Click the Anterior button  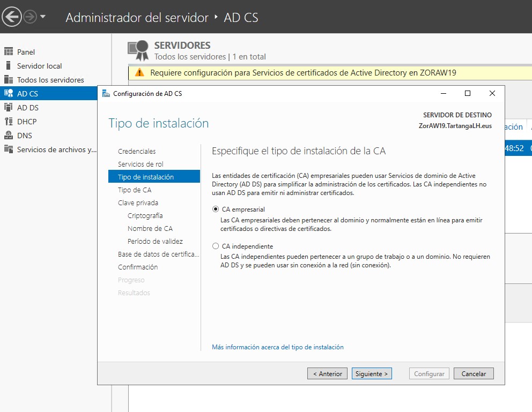[x=328, y=373]
